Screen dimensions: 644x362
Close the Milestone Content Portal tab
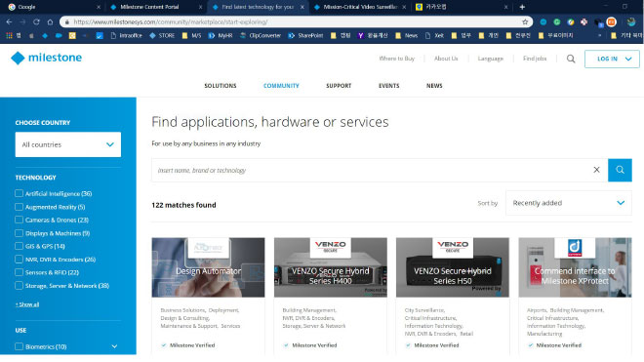200,7
